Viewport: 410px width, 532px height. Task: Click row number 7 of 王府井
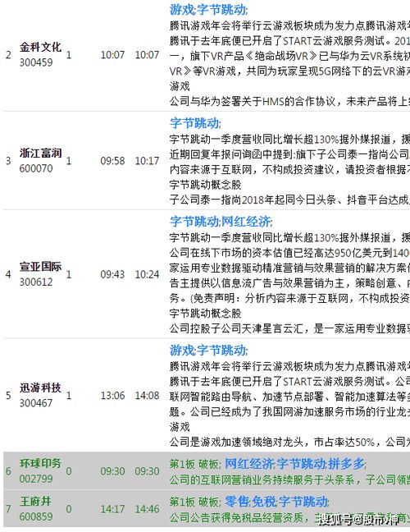8,509
